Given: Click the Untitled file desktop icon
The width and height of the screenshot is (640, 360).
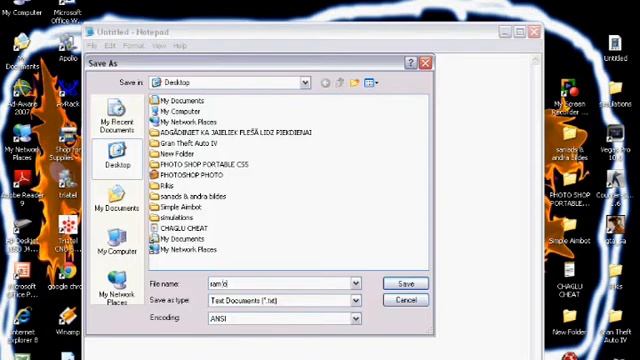Looking at the screenshot, I should 615,48.
